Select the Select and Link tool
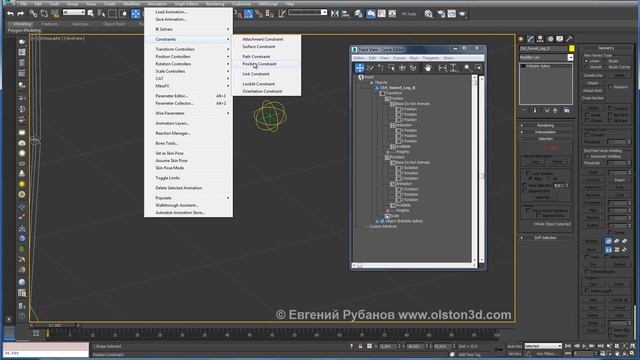This screenshot has height=360, width=640. pos(33,14)
